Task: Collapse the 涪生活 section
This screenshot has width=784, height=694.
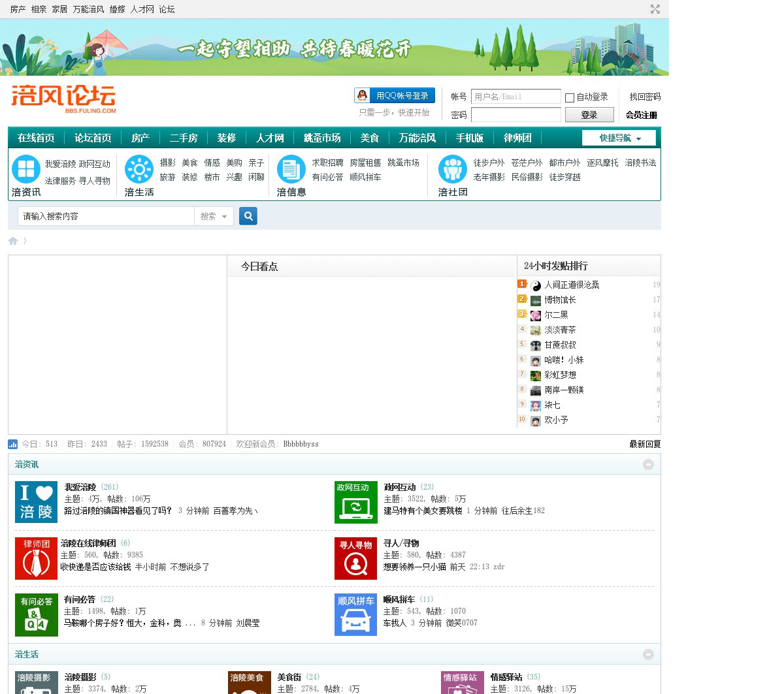Action: pos(648,654)
